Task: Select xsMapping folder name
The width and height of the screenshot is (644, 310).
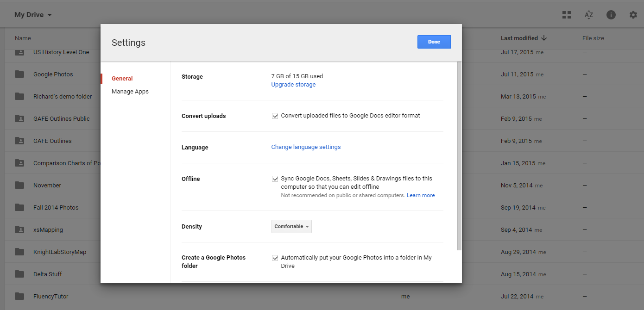Action: click(x=48, y=230)
